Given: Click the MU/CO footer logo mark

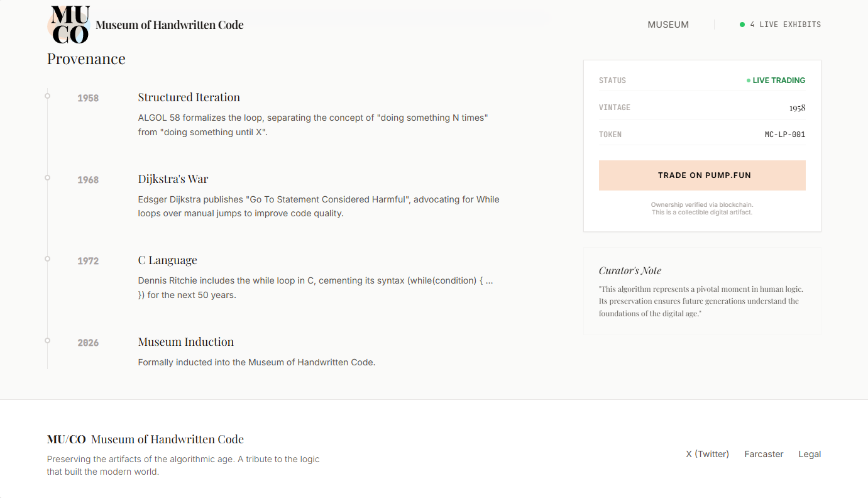Looking at the screenshot, I should [65, 439].
